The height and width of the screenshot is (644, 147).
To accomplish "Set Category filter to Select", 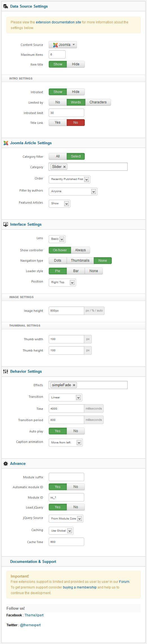I will point(76,156).
